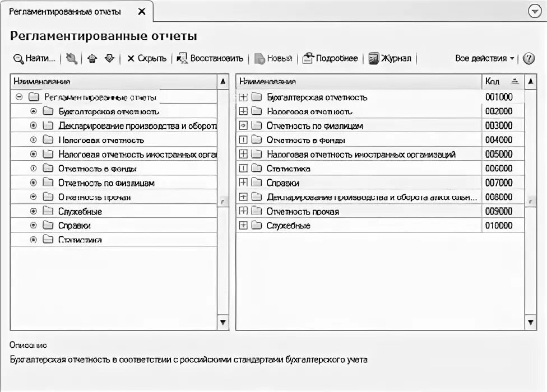Click folder icon of right list Служебные

pyautogui.click(x=257, y=226)
